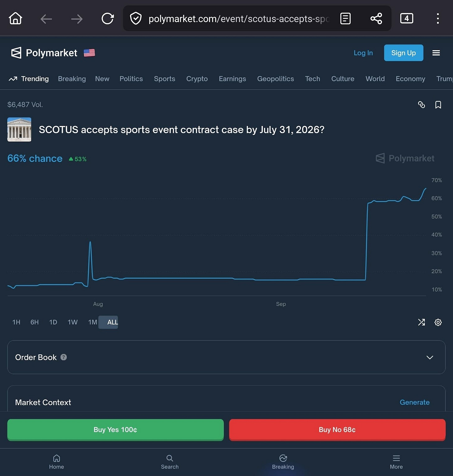The width and height of the screenshot is (453, 476).
Task: Open reader mode icon in address bar
Action: tap(345, 19)
